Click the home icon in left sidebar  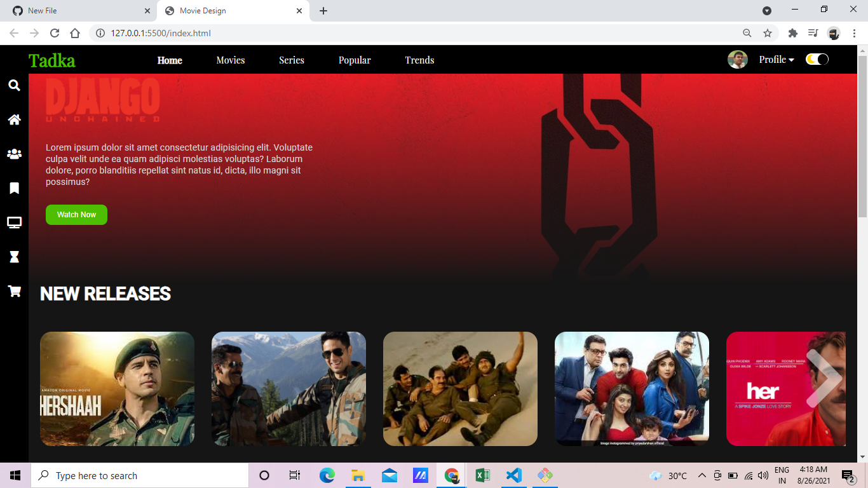coord(14,119)
